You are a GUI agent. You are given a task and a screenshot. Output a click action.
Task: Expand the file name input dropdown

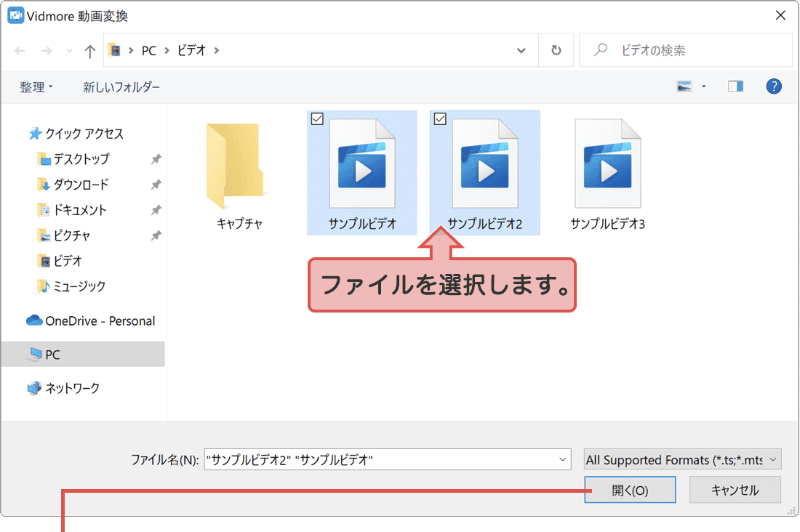pyautogui.click(x=561, y=459)
